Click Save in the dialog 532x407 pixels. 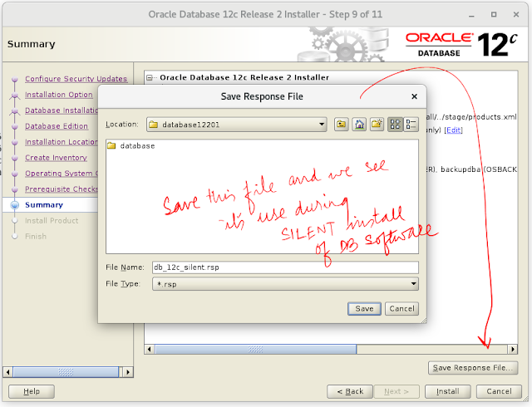coord(364,309)
